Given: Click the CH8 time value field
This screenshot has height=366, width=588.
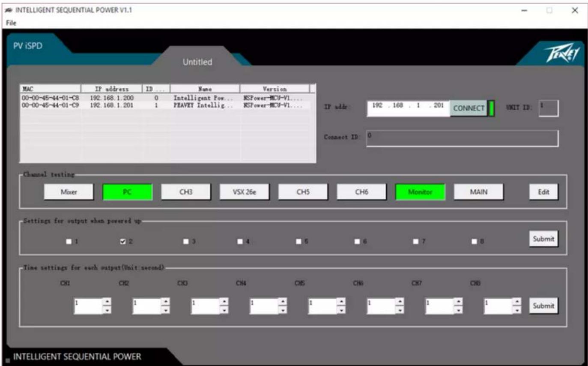Looking at the screenshot, I should (498, 306).
